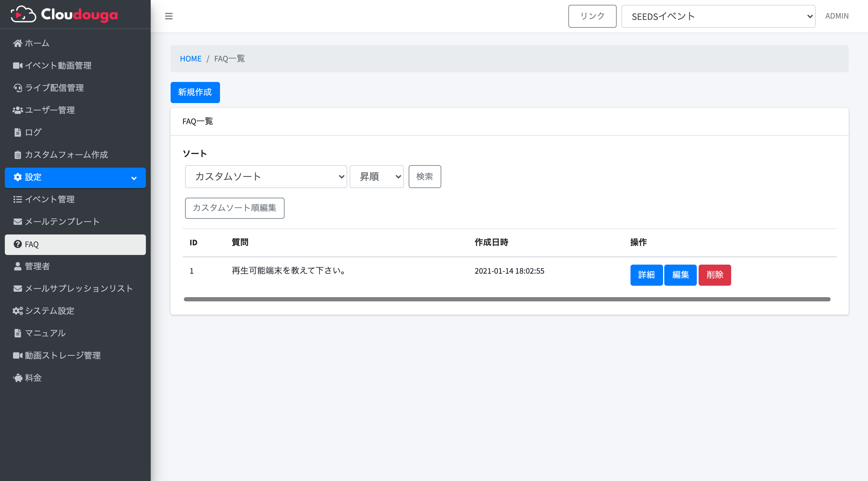868x481 pixels.
Task: Click the リンク button in header
Action: click(x=592, y=16)
